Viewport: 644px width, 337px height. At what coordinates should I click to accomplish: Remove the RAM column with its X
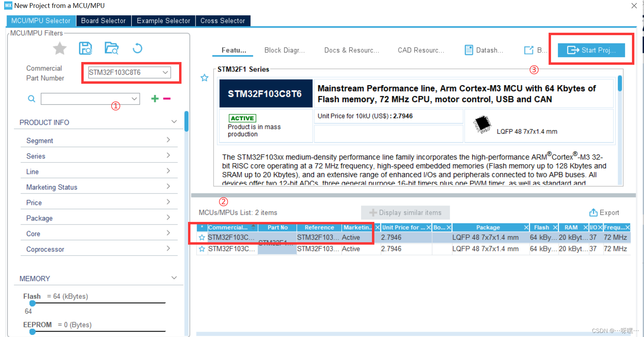click(x=585, y=227)
